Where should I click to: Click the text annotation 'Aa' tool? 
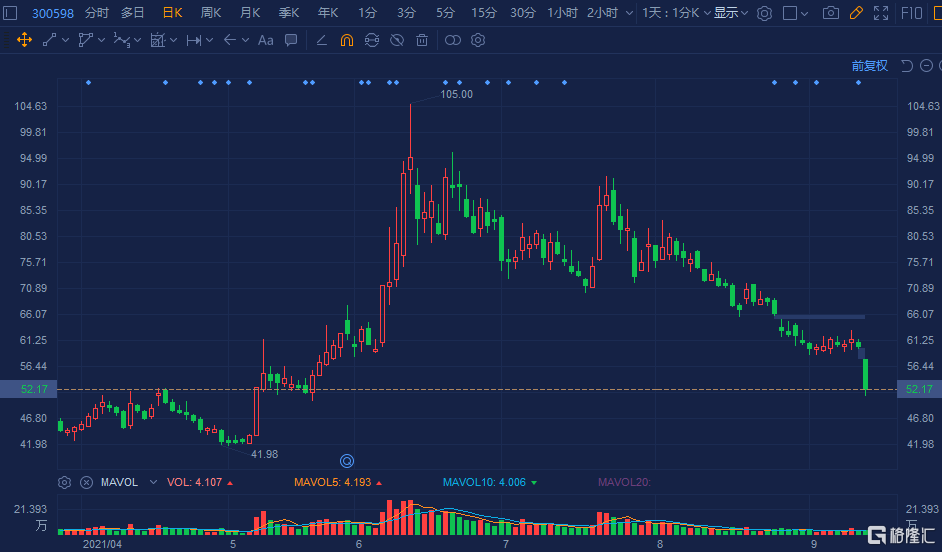coord(265,40)
